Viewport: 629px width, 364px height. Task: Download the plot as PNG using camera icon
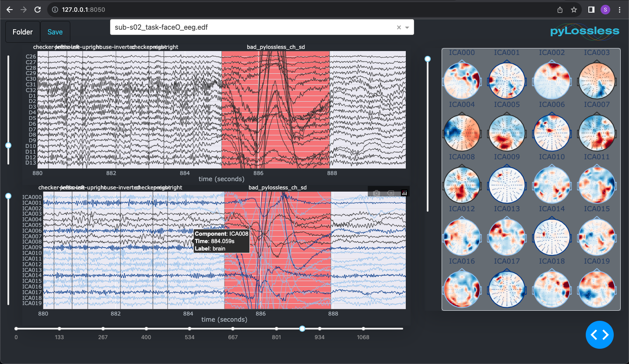[x=376, y=192]
